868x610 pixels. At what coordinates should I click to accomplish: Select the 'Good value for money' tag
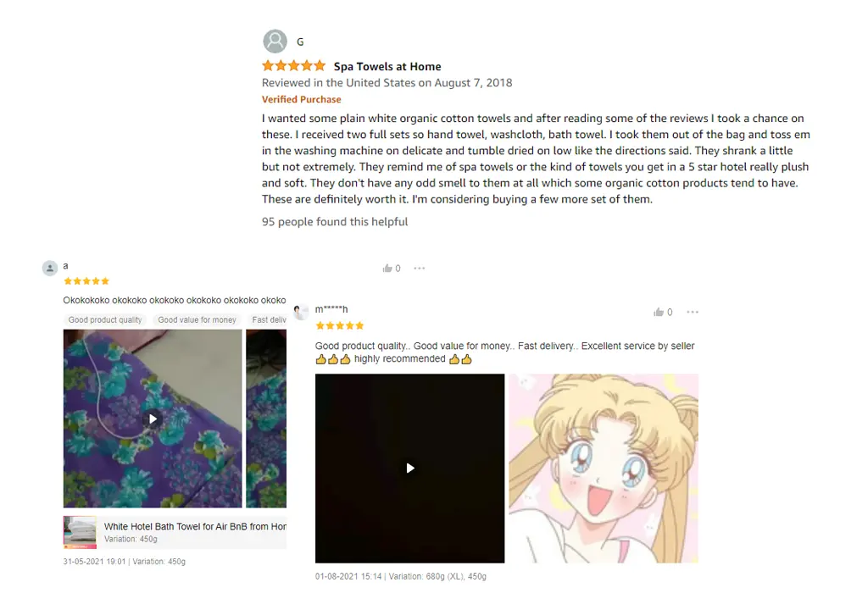[197, 320]
